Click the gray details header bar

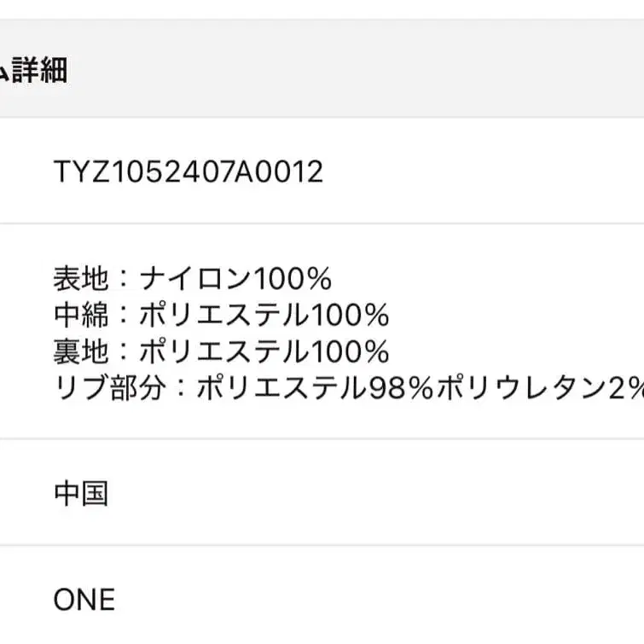click(341, 71)
